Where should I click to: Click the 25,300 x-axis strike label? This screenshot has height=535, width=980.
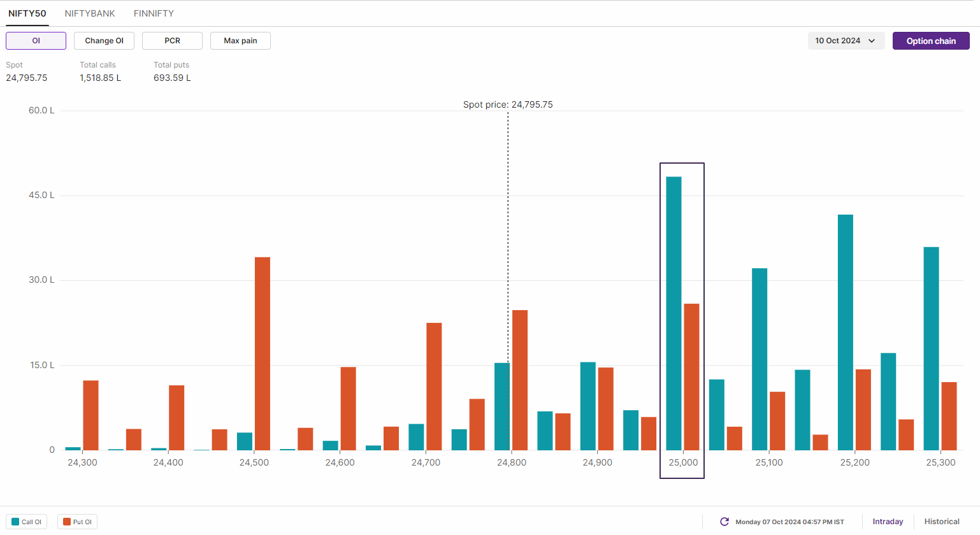[x=940, y=462]
